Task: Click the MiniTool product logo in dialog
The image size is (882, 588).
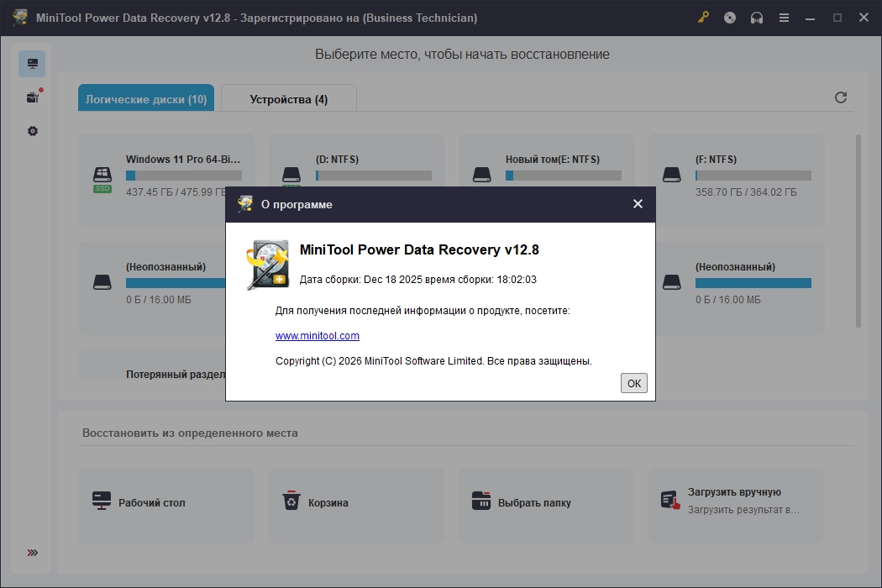Action: point(268,265)
